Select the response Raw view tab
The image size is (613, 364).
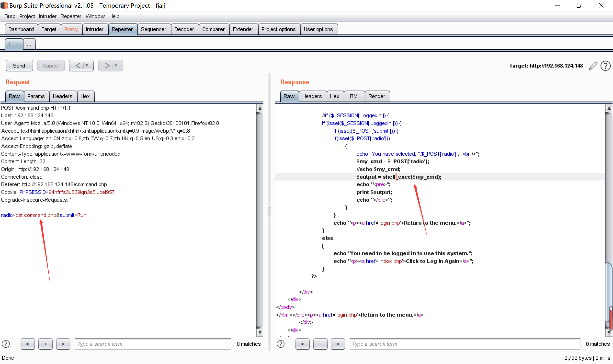(x=289, y=97)
